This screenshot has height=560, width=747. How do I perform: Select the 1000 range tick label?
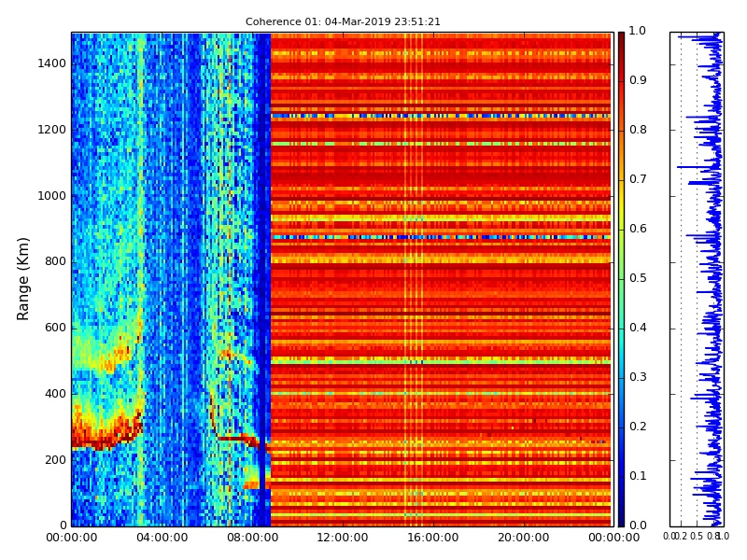pyautogui.click(x=52, y=196)
